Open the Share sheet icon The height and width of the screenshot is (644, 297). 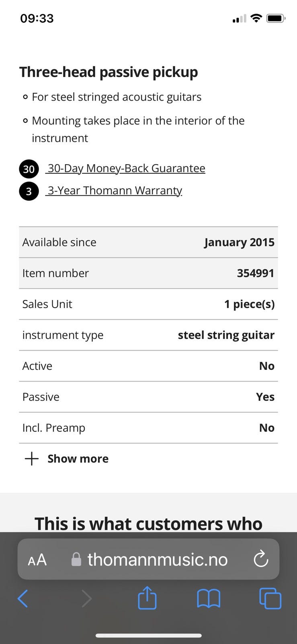pyautogui.click(x=147, y=598)
